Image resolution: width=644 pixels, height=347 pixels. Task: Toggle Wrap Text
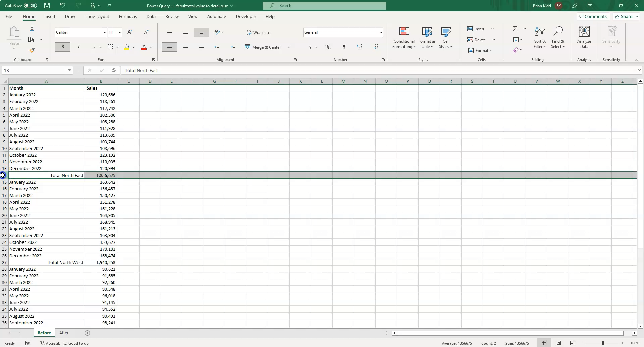(x=258, y=33)
